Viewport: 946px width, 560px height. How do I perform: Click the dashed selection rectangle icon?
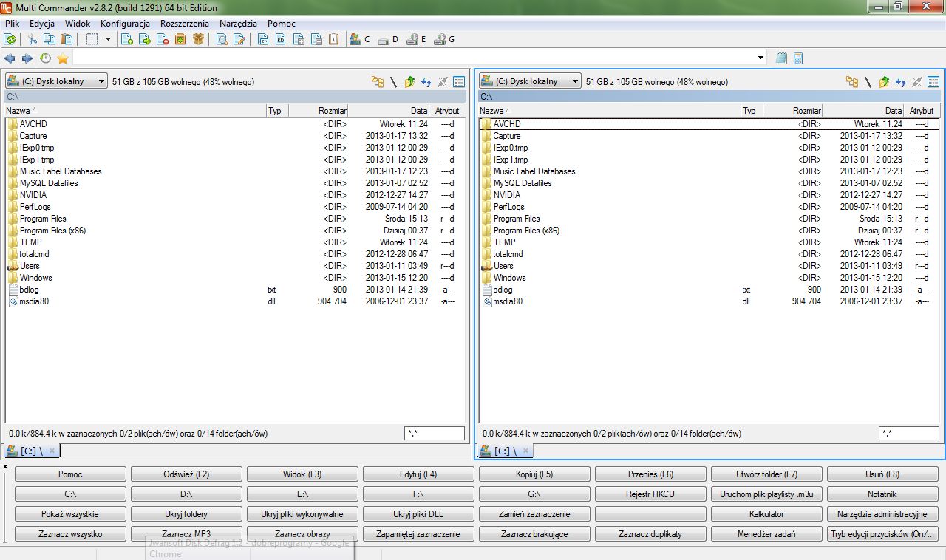coord(92,39)
